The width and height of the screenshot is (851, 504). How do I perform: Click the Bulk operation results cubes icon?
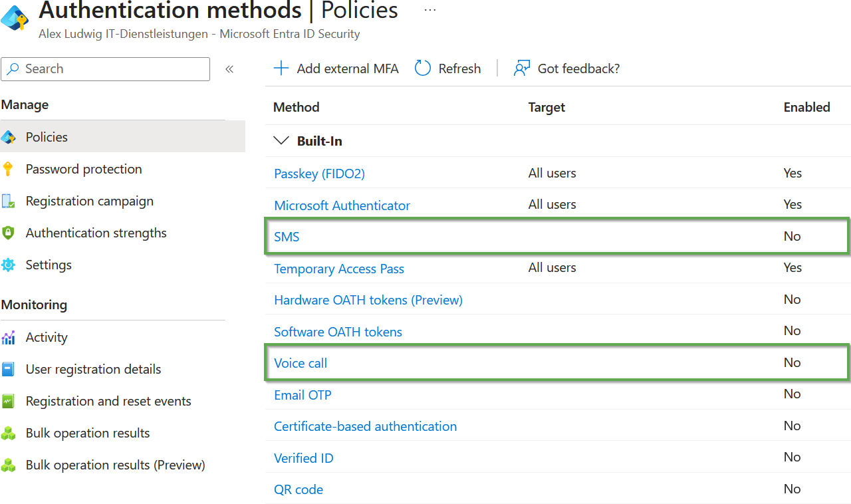click(8, 434)
